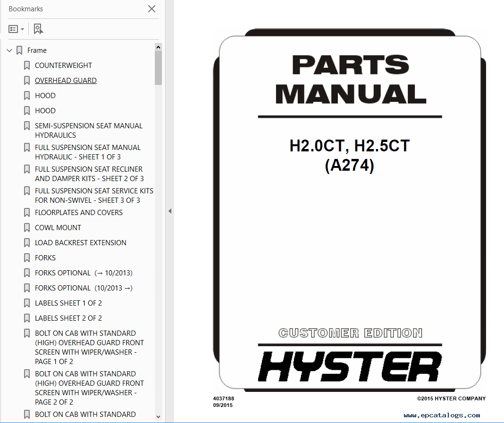Click bookmark icon beside LOAD BACKREST EXTENSION
The width and height of the screenshot is (504, 423).
point(27,243)
